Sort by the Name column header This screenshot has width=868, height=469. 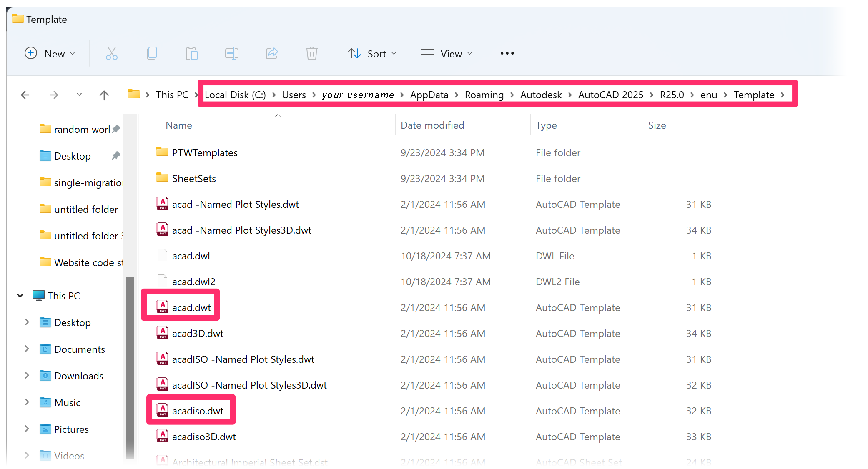coord(179,125)
